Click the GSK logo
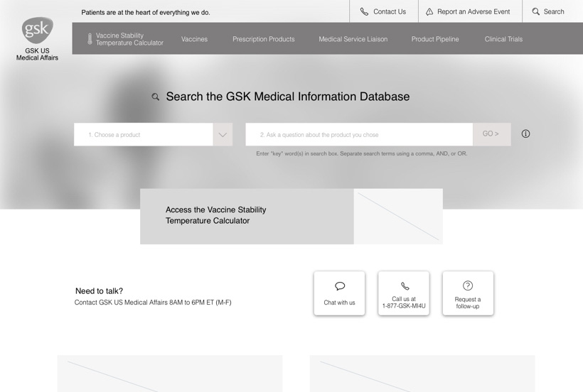Viewport: 583px width, 392px height. [37, 30]
